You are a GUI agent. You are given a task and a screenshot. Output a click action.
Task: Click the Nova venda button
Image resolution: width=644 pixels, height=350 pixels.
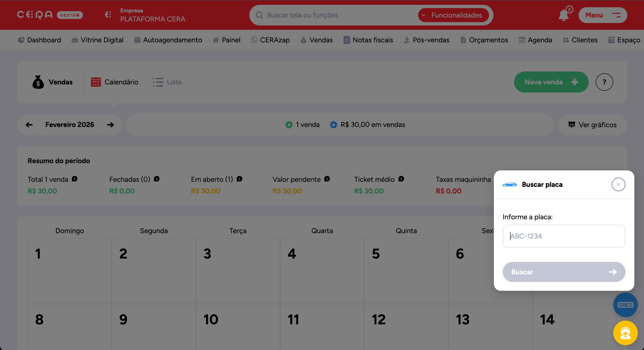pyautogui.click(x=551, y=82)
